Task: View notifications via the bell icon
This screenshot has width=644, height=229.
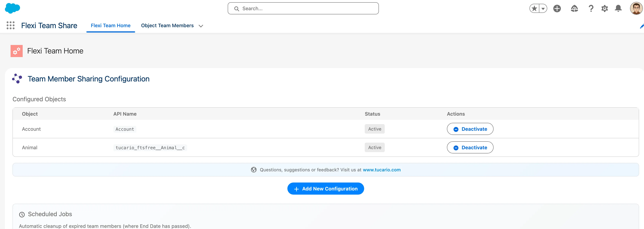Action: 618,8
